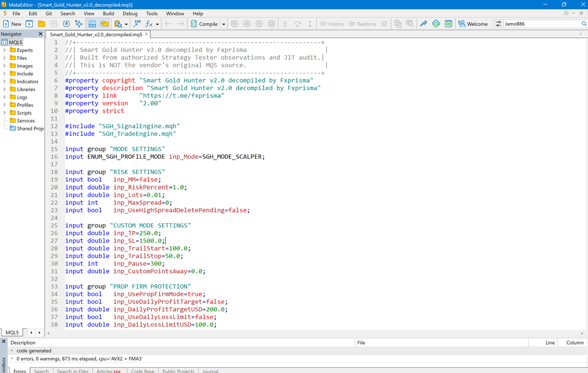Click the save-all download arrow icon

pyautogui.click(x=67, y=24)
